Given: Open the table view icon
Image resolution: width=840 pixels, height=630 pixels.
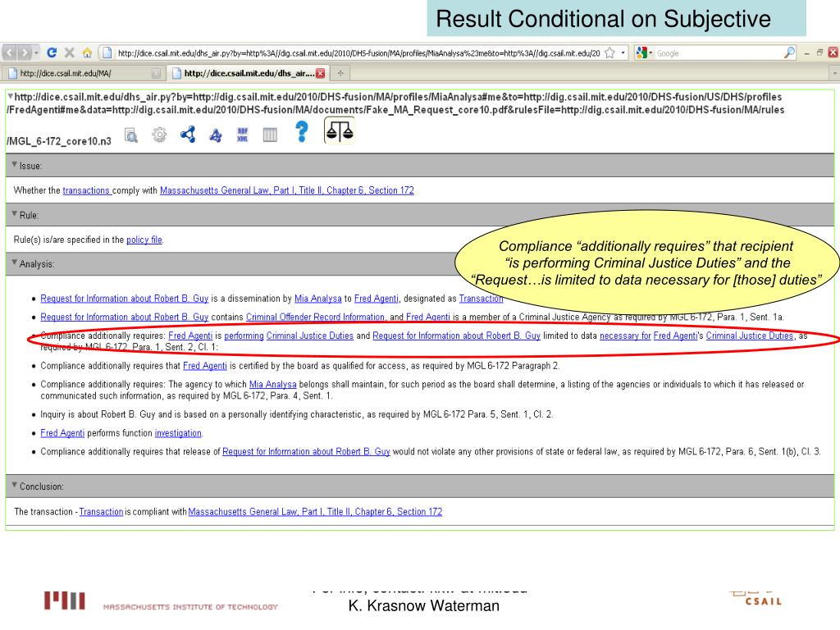Looking at the screenshot, I should tap(270, 135).
